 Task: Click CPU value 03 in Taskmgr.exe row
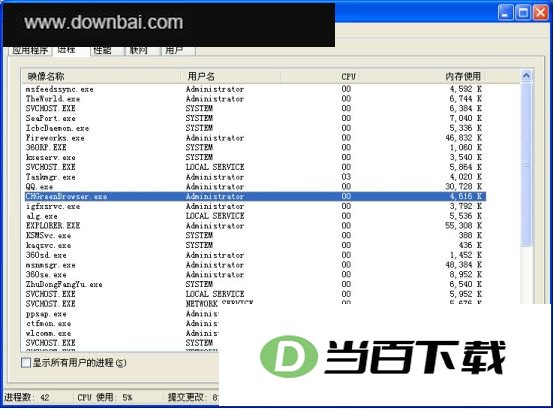pos(346,177)
